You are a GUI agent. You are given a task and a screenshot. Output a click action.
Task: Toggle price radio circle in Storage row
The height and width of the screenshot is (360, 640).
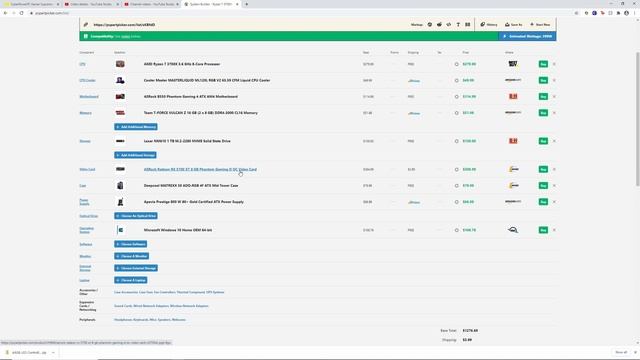tap(457, 141)
